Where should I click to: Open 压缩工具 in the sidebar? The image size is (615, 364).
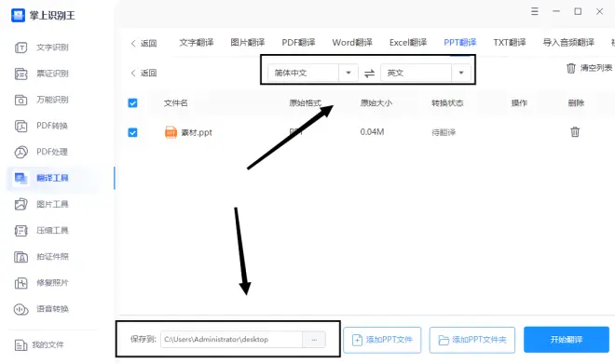tap(42, 230)
